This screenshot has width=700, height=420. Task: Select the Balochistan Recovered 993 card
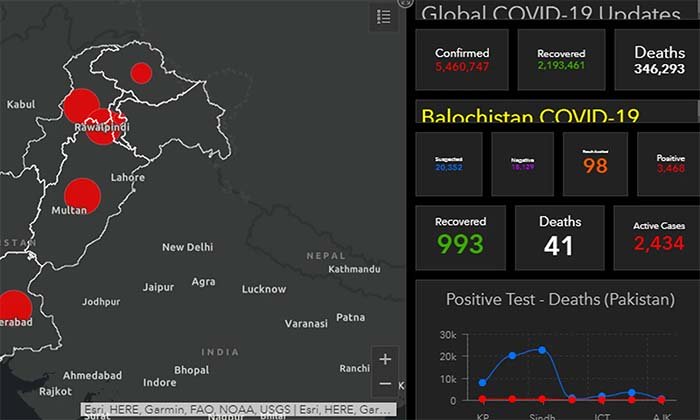(460, 238)
